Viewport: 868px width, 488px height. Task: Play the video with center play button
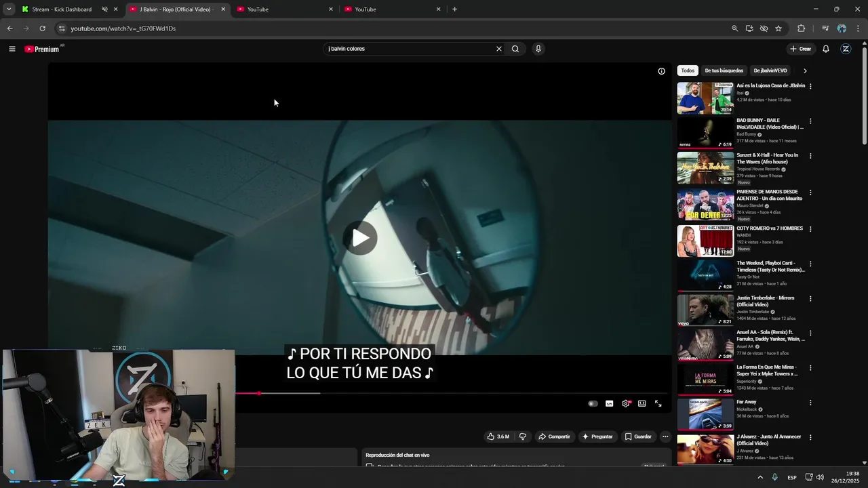[360, 238]
